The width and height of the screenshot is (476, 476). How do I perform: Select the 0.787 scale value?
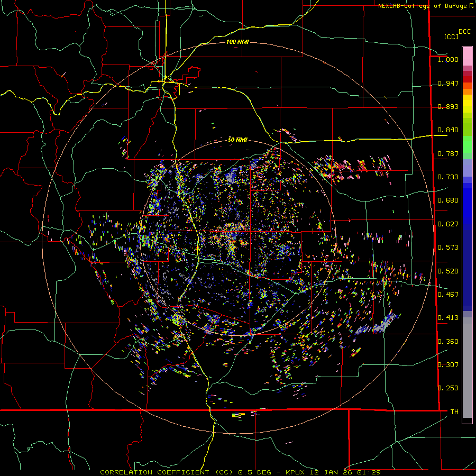coord(448,153)
